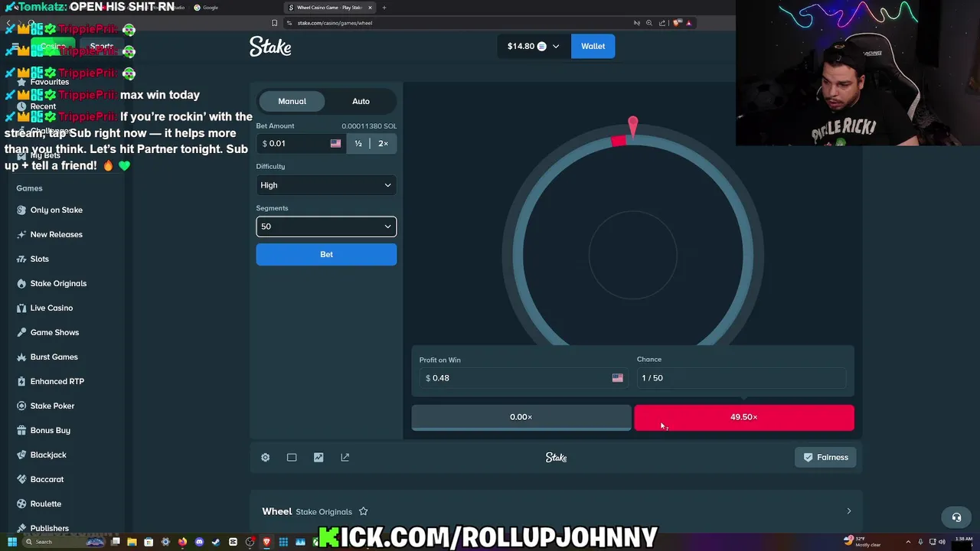The width and height of the screenshot is (980, 551).
Task: Open the Discord taskbar icon
Action: tap(199, 542)
